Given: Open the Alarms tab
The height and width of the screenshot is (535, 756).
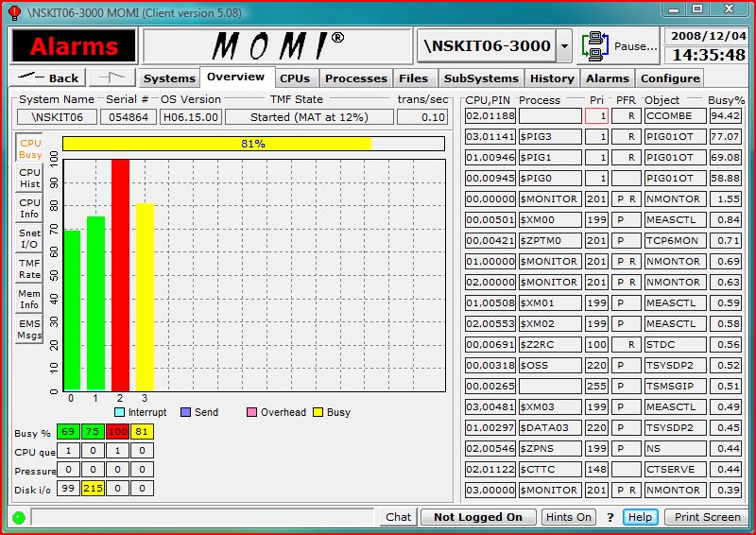Looking at the screenshot, I should pos(608,78).
